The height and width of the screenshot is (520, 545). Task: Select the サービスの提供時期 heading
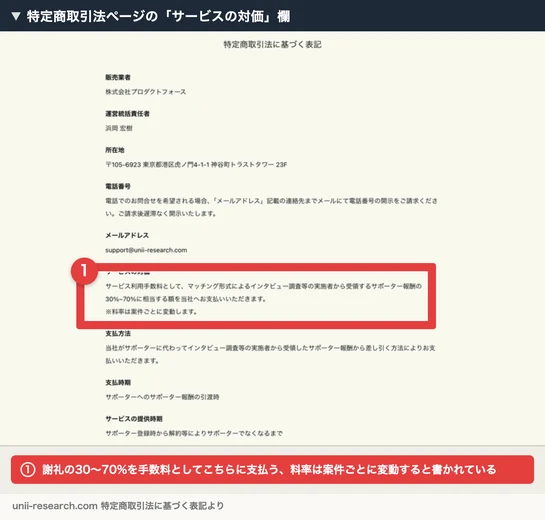pos(134,419)
